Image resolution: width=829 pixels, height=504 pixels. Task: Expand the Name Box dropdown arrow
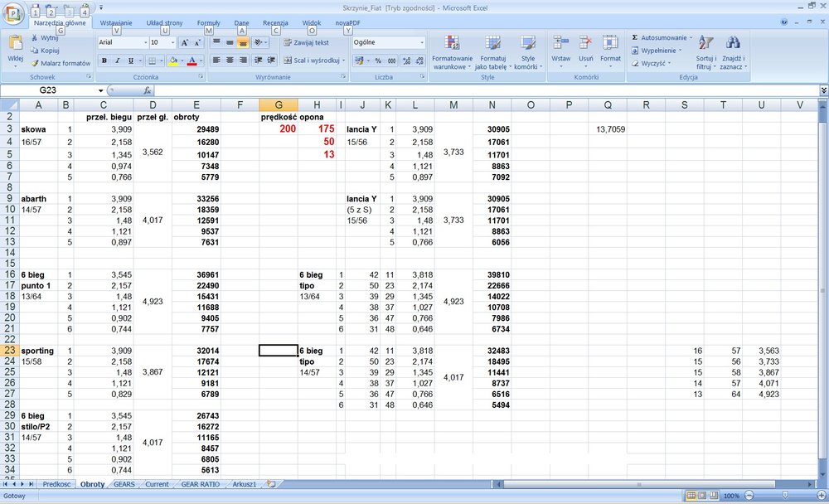coord(100,90)
